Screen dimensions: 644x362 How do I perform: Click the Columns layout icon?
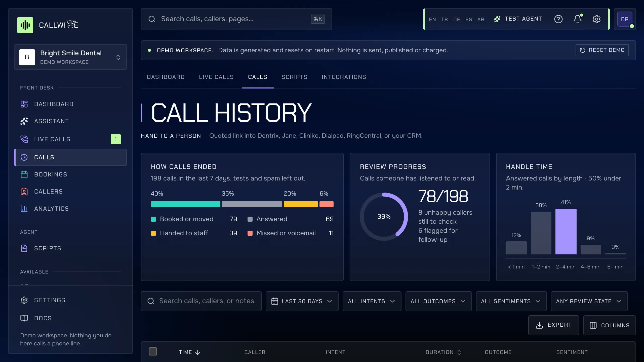(593, 325)
